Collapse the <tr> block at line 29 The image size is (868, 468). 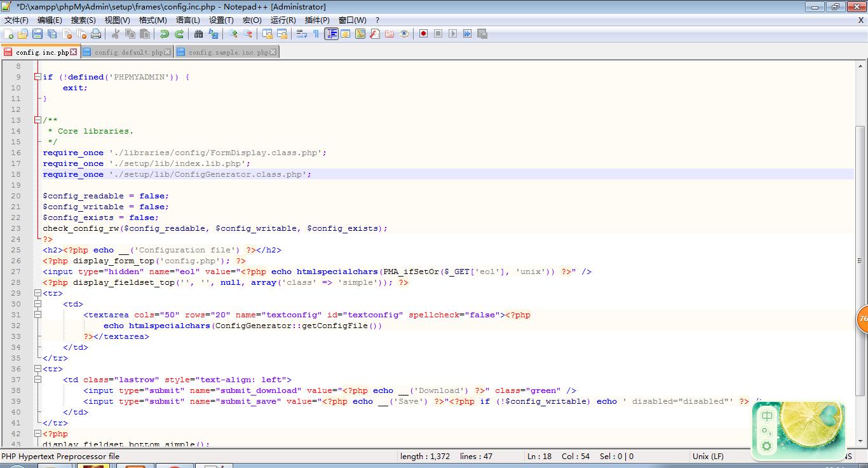(x=37, y=293)
